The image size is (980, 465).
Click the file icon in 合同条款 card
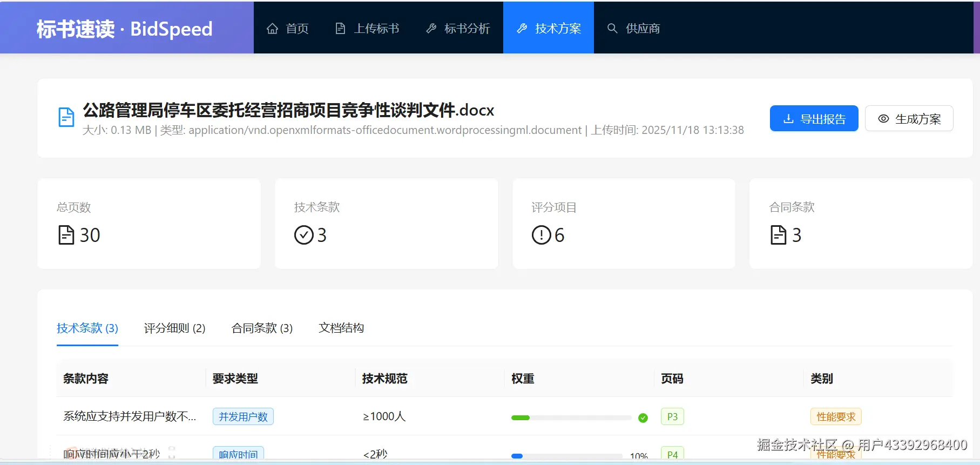click(778, 235)
